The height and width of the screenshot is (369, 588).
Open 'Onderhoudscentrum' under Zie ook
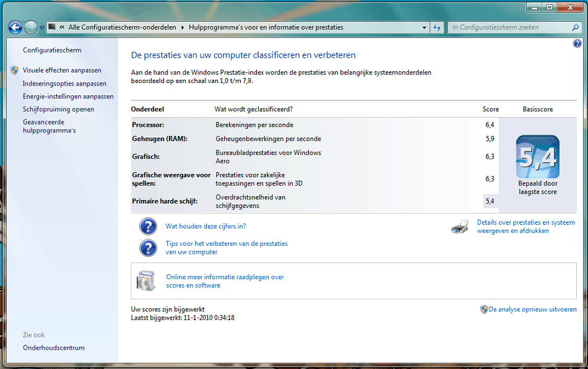point(54,347)
